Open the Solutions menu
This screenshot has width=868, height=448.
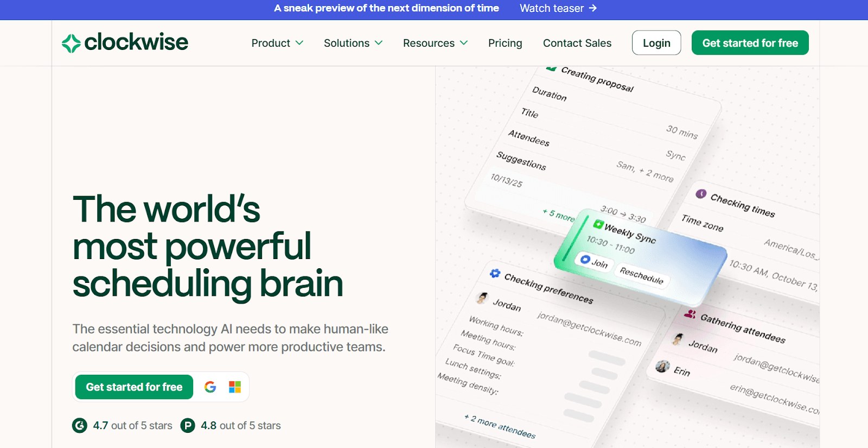pyautogui.click(x=353, y=43)
